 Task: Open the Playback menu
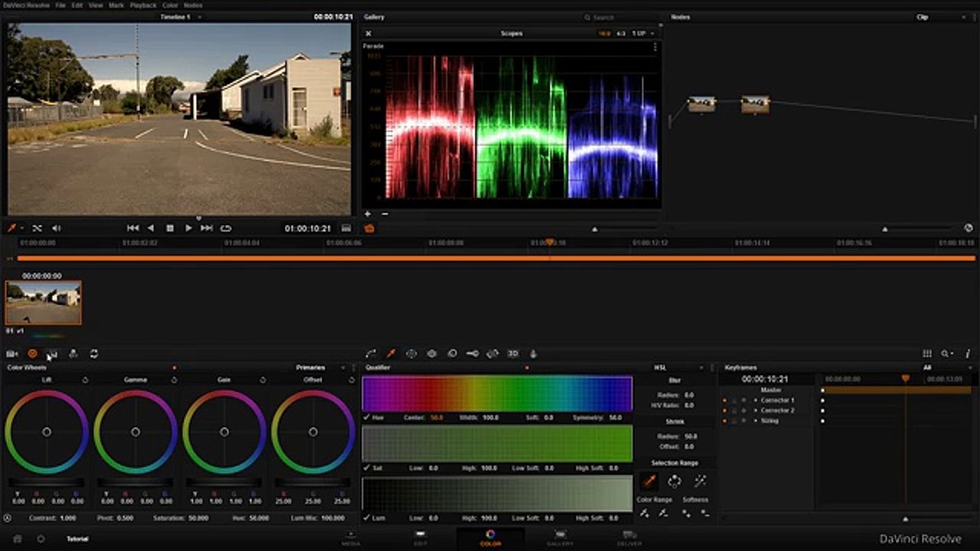pos(142,5)
